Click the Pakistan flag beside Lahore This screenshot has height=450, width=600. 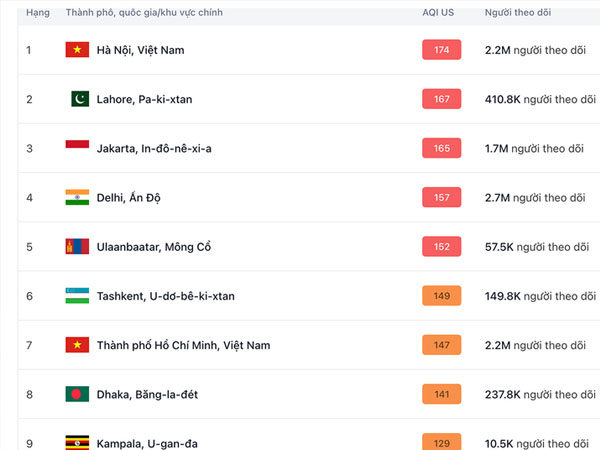tap(77, 99)
